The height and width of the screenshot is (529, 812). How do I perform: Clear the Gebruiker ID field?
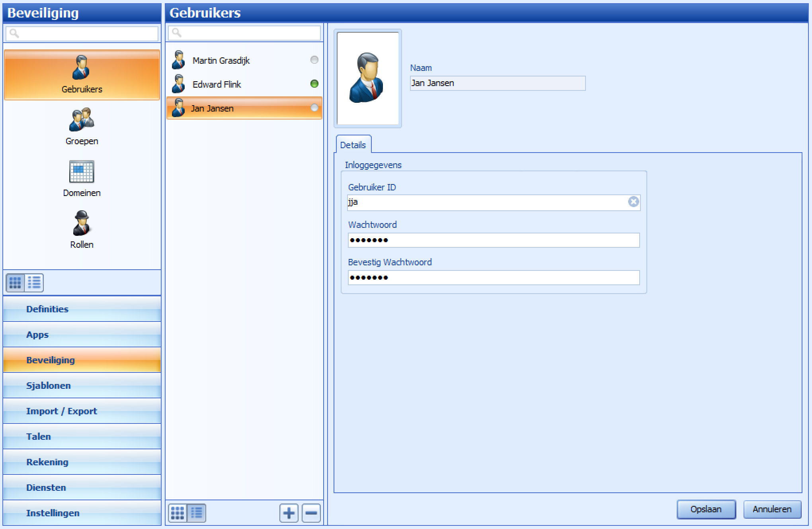tap(633, 202)
